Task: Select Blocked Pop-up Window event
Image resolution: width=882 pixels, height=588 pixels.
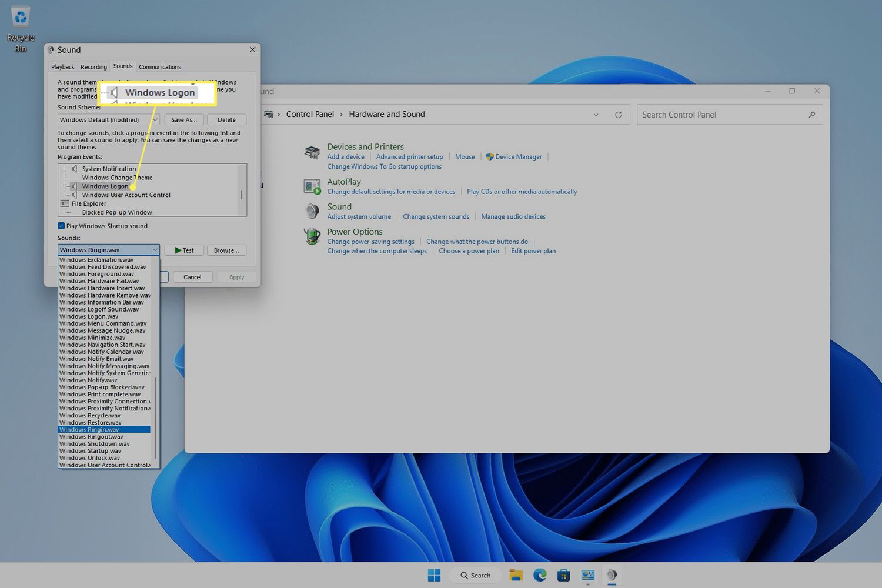Action: (x=117, y=213)
